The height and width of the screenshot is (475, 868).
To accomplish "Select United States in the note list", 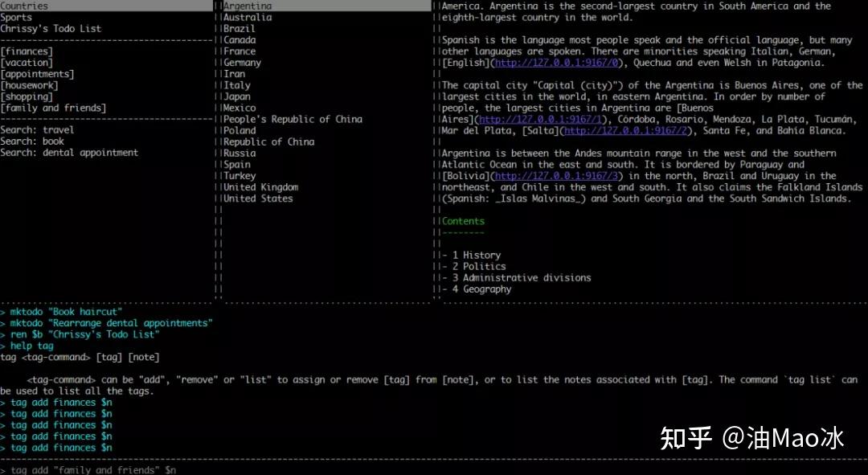I will coord(256,198).
